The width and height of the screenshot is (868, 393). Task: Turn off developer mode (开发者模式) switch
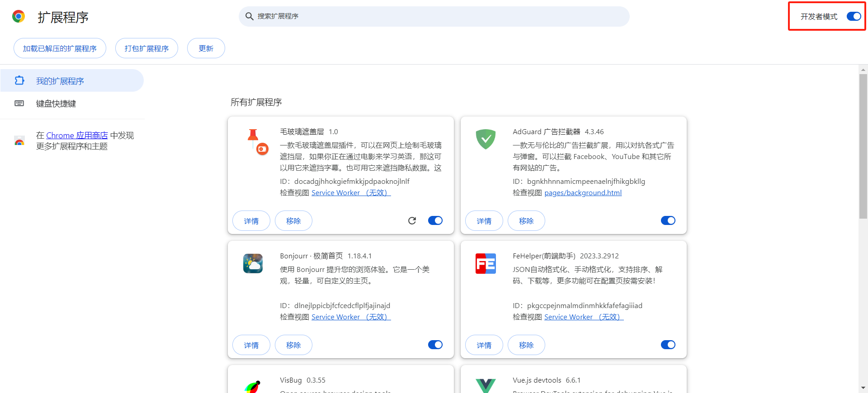[854, 16]
